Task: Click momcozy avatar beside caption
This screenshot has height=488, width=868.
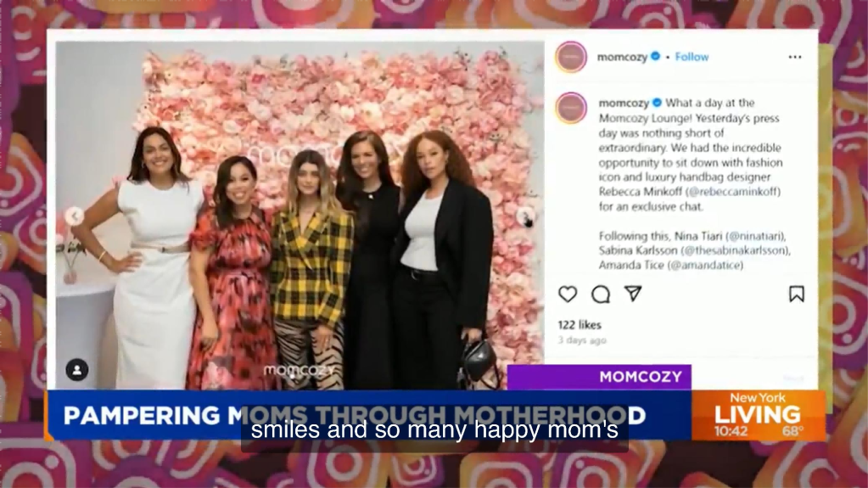Action: 571,108
